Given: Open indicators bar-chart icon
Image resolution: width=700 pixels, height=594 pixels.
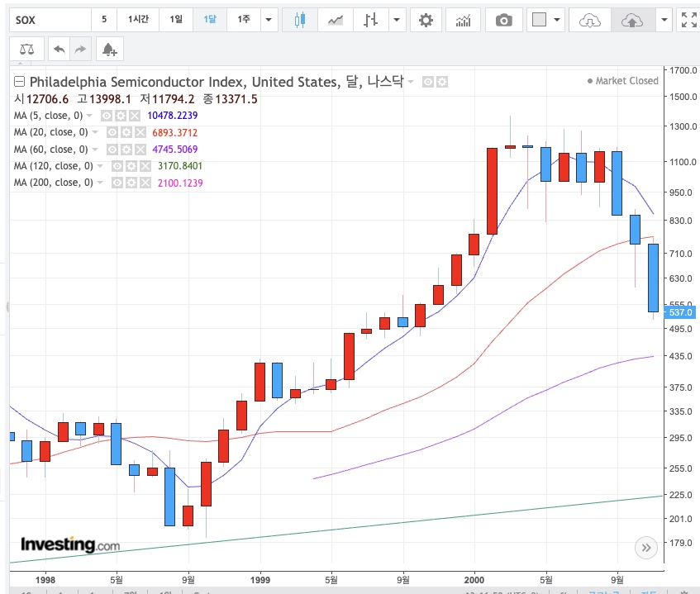Looking at the screenshot, I should pyautogui.click(x=463, y=20).
